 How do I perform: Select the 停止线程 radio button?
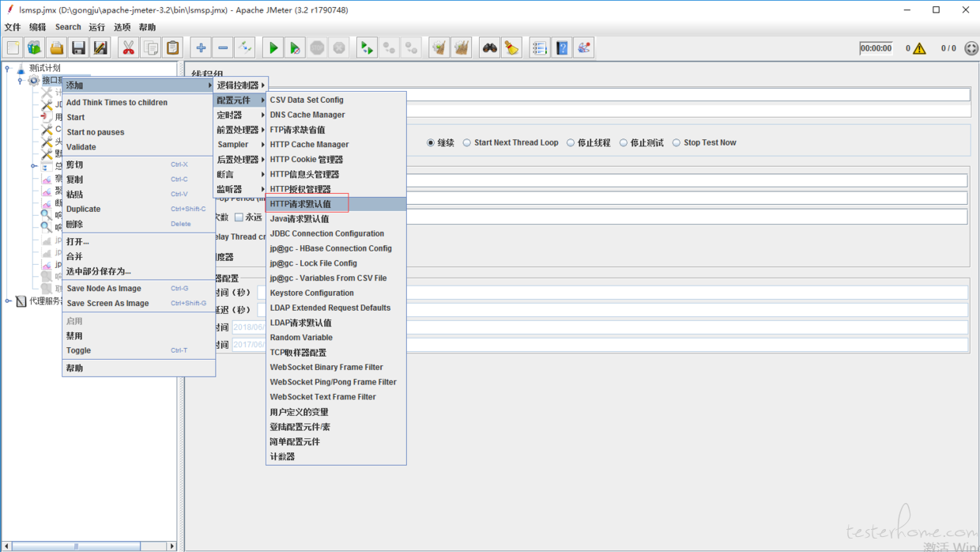click(571, 143)
